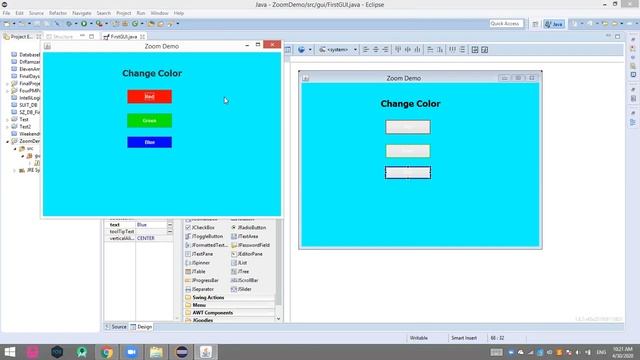Click the Blue button in running Zoom Demo
The image size is (640, 360).
point(149,142)
